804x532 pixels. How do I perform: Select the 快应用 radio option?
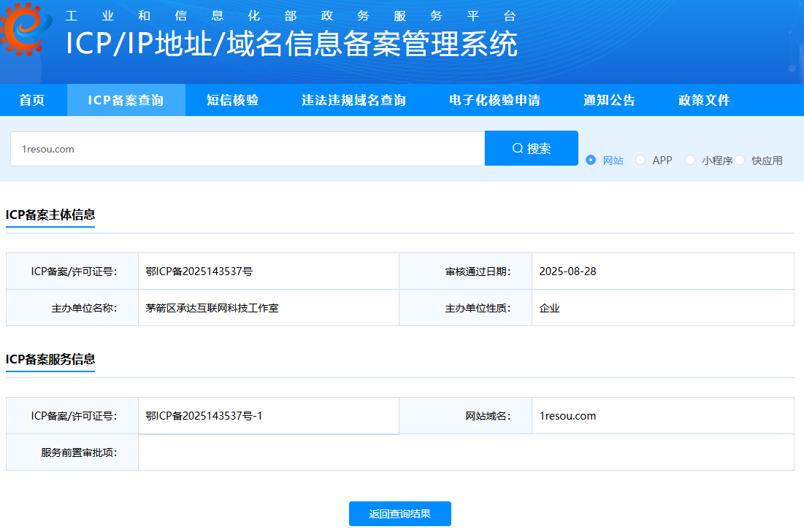740,160
